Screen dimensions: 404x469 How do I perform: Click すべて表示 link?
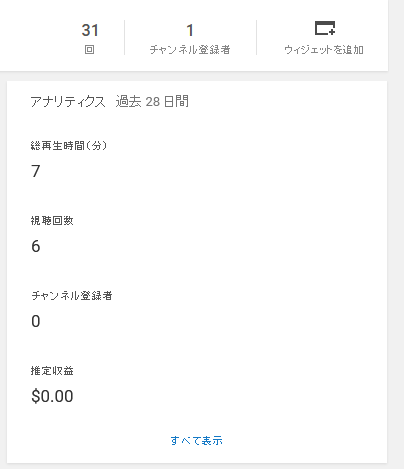(x=196, y=440)
